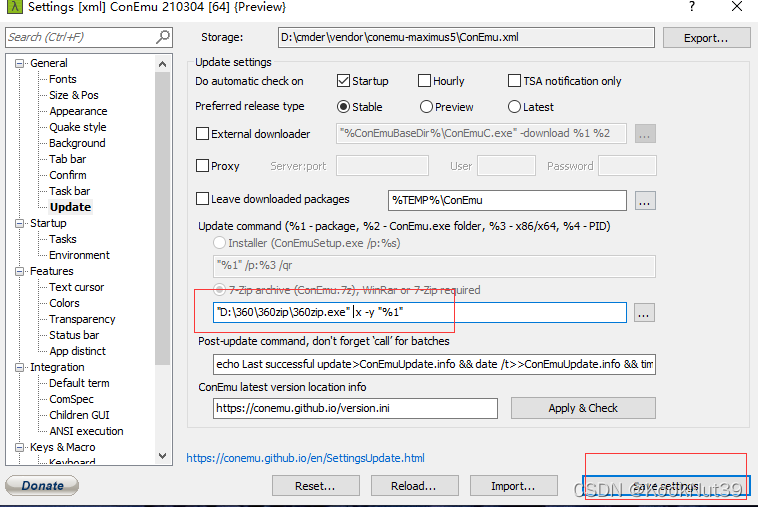
Task: Click the version.ini location field
Action: (355, 408)
